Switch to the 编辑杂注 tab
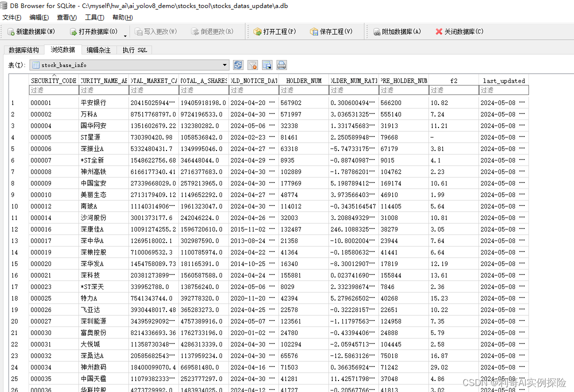Viewport: 574px width, 392px height. [98, 50]
